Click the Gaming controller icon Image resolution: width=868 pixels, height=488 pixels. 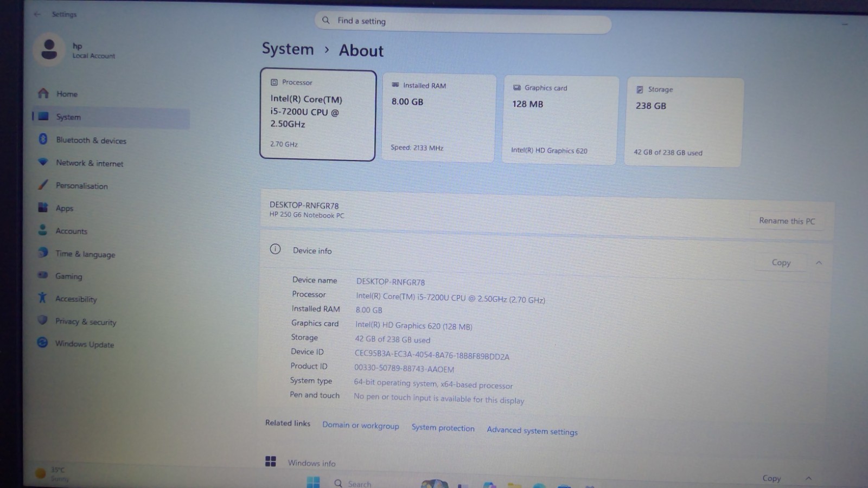click(42, 275)
